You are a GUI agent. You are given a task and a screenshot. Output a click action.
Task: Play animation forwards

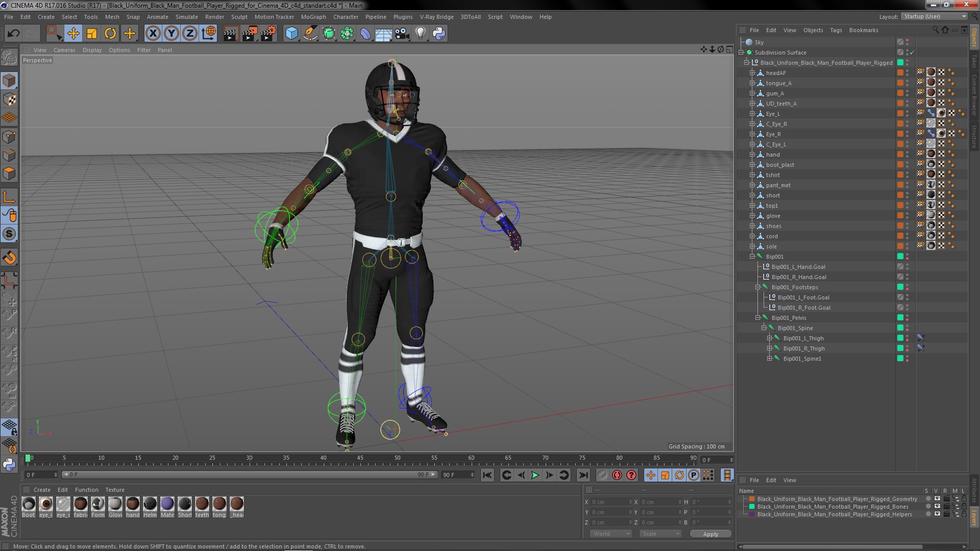(535, 475)
